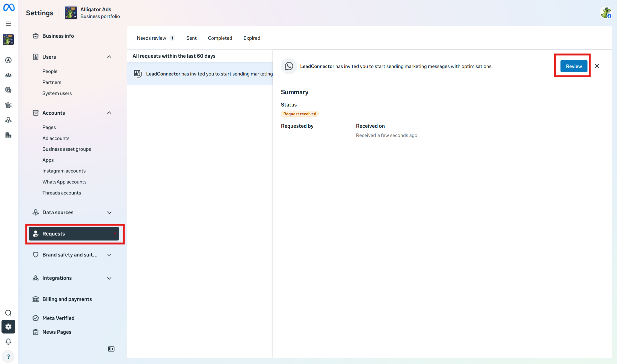The width and height of the screenshot is (617, 364).
Task: Open Instagram accounts
Action: click(64, 171)
